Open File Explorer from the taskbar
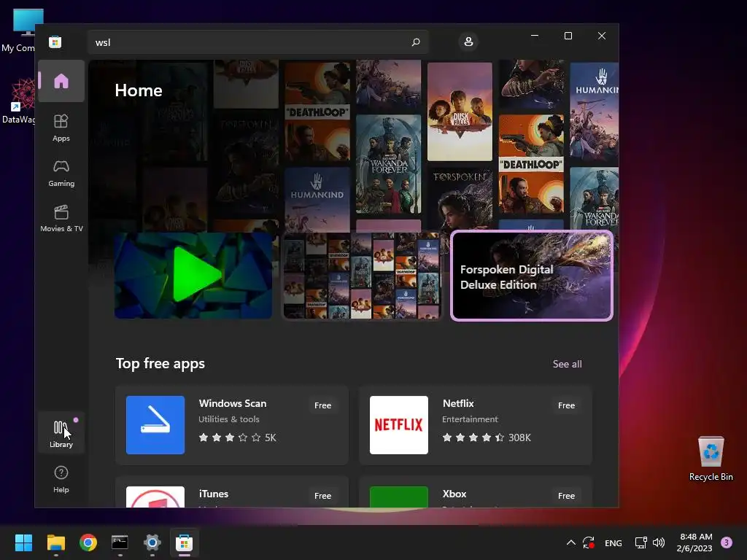 tap(55, 542)
